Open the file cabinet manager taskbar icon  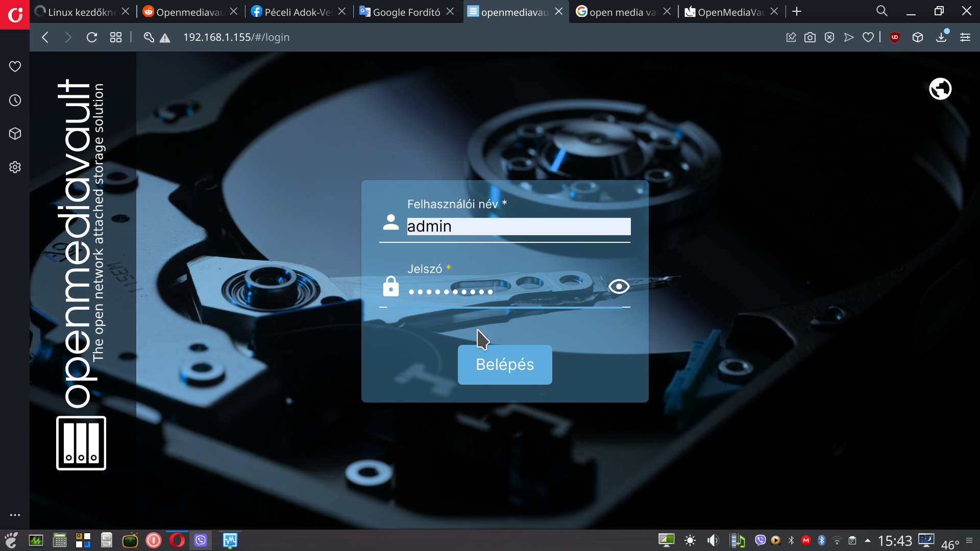tap(107, 540)
